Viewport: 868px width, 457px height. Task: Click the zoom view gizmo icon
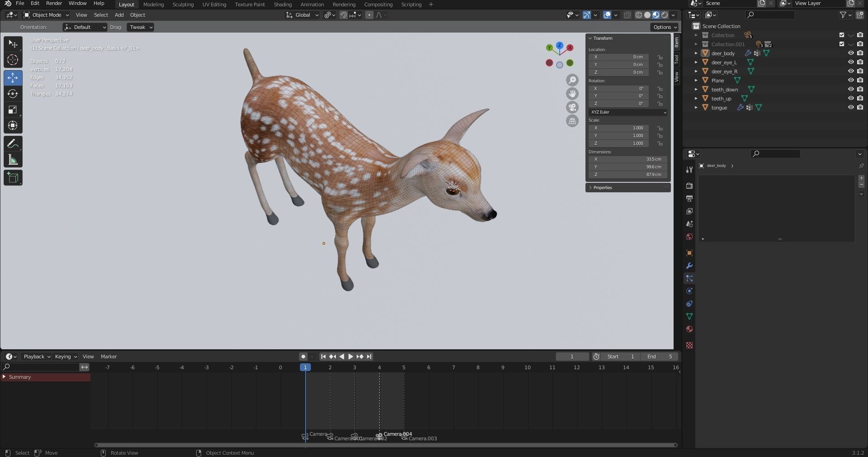click(x=572, y=80)
